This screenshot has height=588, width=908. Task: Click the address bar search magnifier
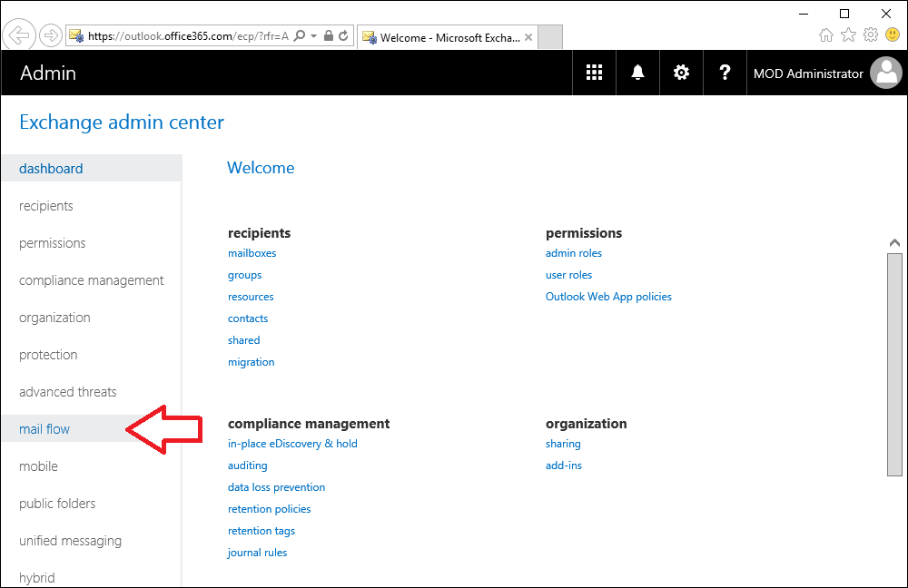point(299,36)
